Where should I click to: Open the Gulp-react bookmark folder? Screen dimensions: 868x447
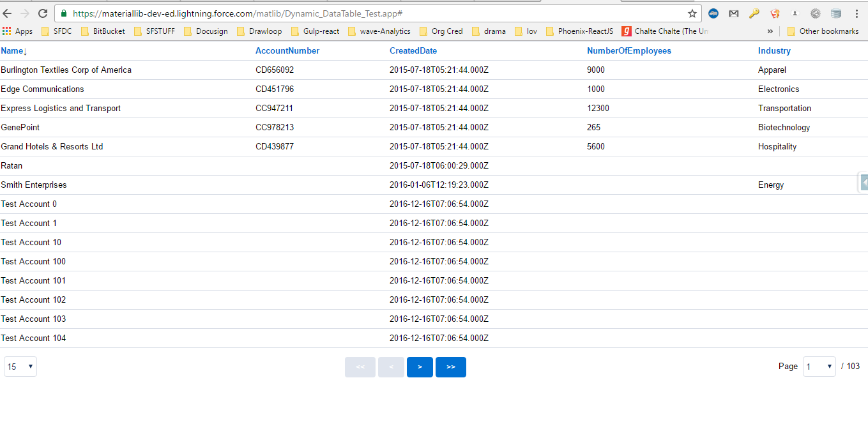click(314, 31)
